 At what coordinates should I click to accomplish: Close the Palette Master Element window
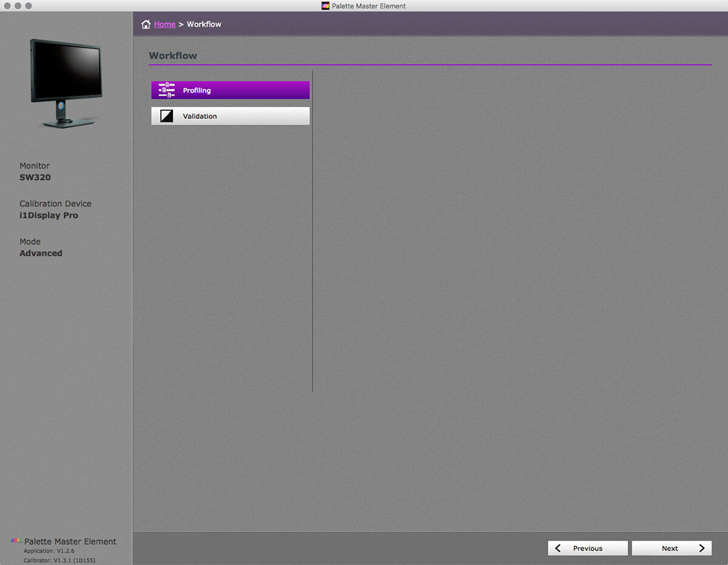point(7,5)
